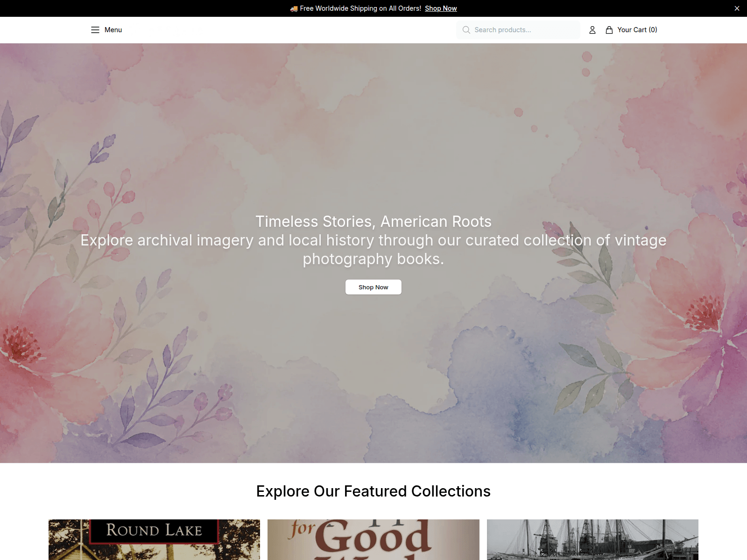Click Explore Our Featured Collections heading
747x560 pixels.
[373, 491]
